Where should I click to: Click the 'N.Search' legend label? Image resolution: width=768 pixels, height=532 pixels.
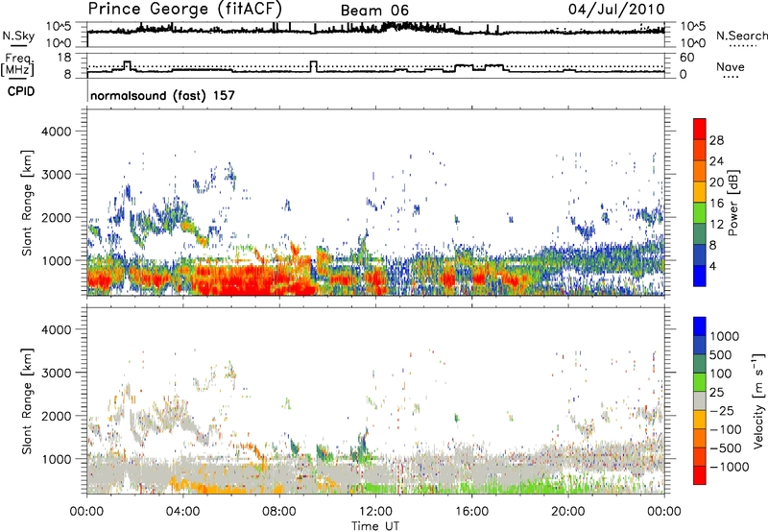tap(742, 36)
